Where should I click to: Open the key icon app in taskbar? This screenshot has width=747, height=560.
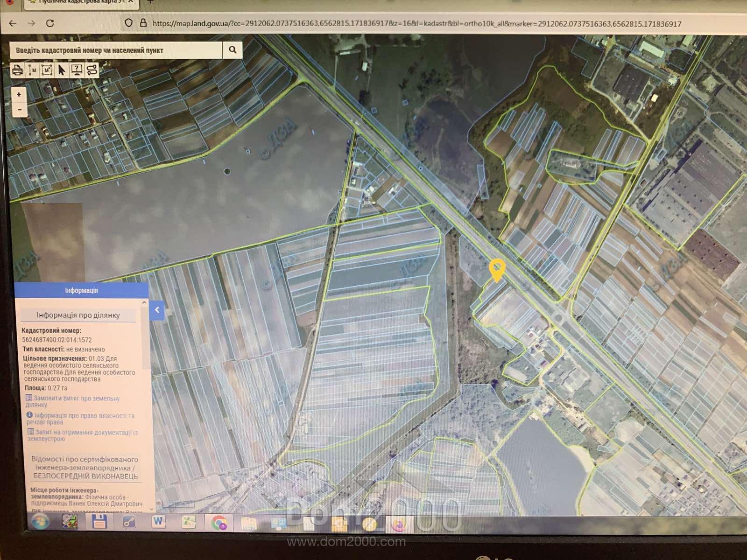coord(129,522)
